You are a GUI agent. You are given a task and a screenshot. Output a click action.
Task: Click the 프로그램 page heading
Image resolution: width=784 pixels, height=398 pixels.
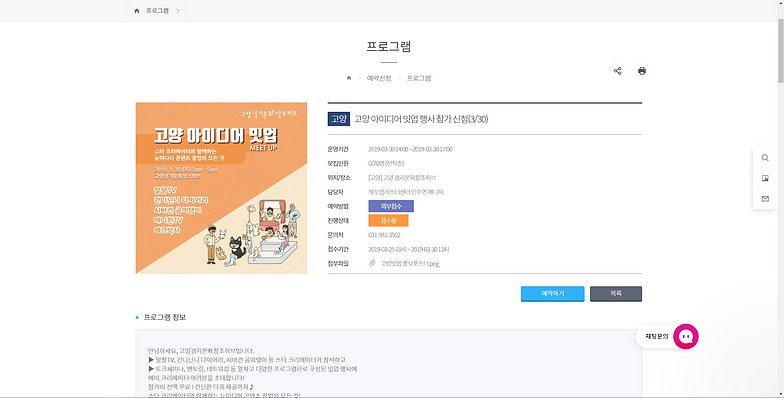(388, 46)
